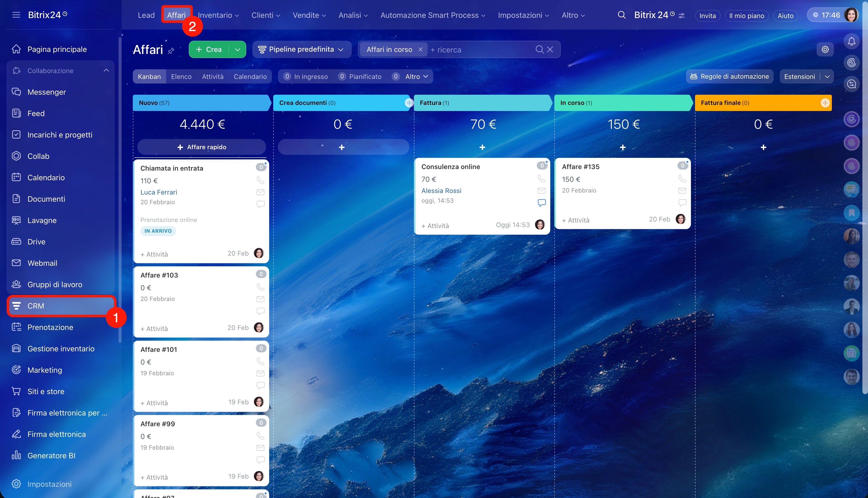Remove the 'Affari in corso' filter chip

[420, 50]
